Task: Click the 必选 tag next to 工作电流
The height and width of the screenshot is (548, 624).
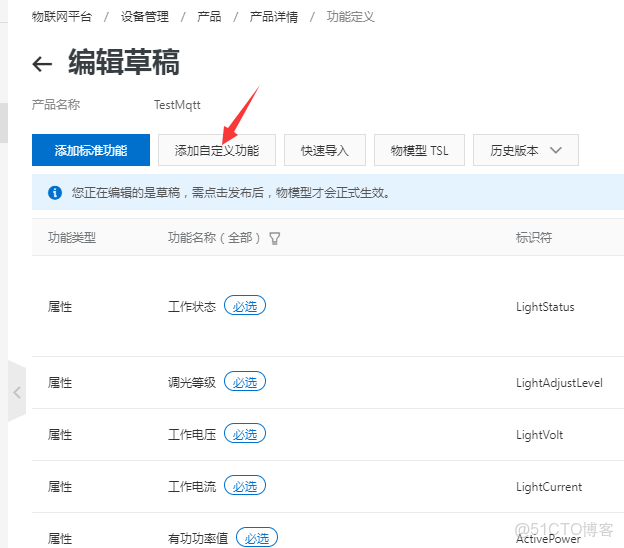Action: click(x=245, y=486)
